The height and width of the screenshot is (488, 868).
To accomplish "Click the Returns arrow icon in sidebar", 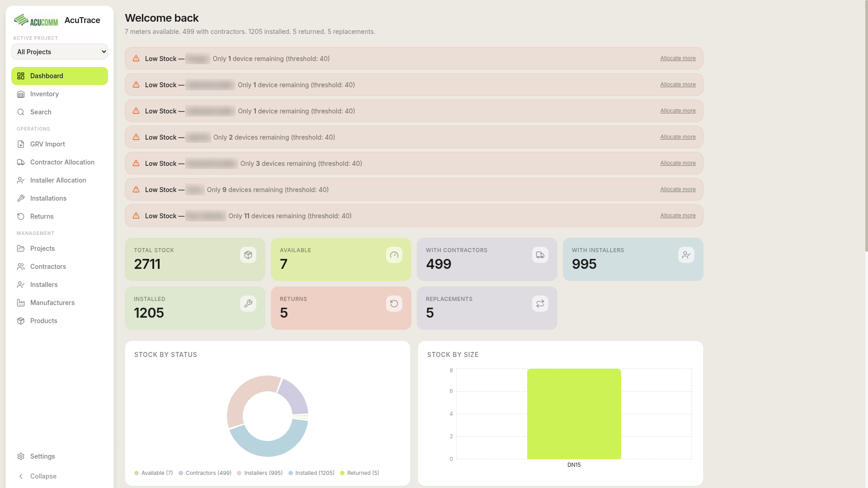I will point(21,216).
